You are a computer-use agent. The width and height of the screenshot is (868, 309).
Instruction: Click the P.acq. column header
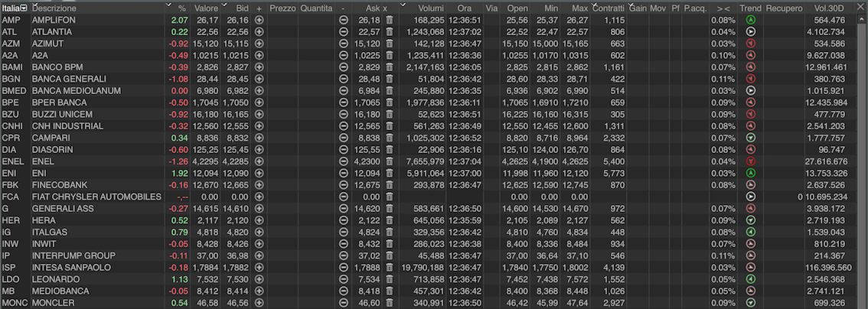pos(695,9)
